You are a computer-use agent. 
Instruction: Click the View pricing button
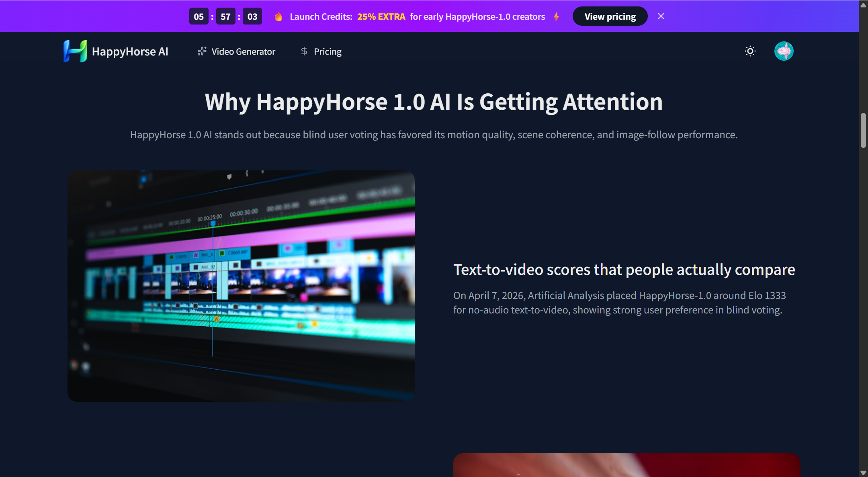pos(610,16)
